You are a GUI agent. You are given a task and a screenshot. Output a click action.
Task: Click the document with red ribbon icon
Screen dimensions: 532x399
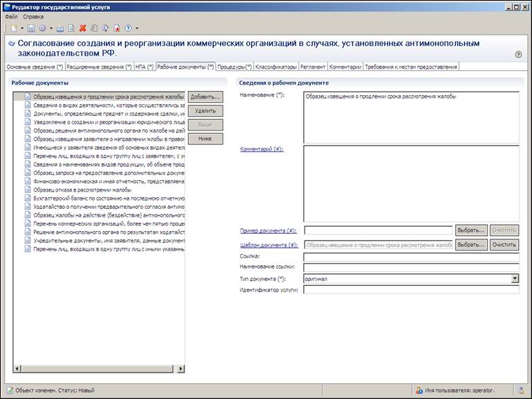117,28
